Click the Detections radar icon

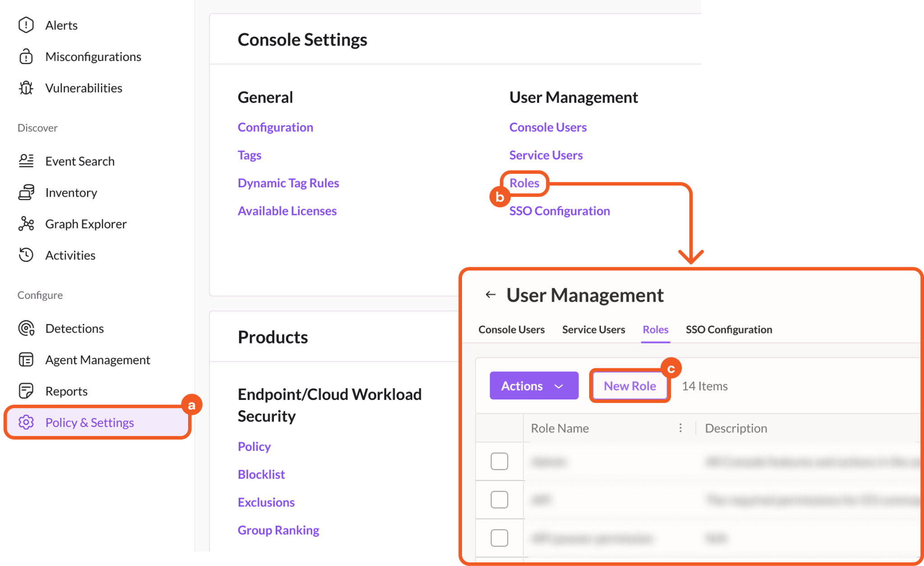pyautogui.click(x=26, y=328)
